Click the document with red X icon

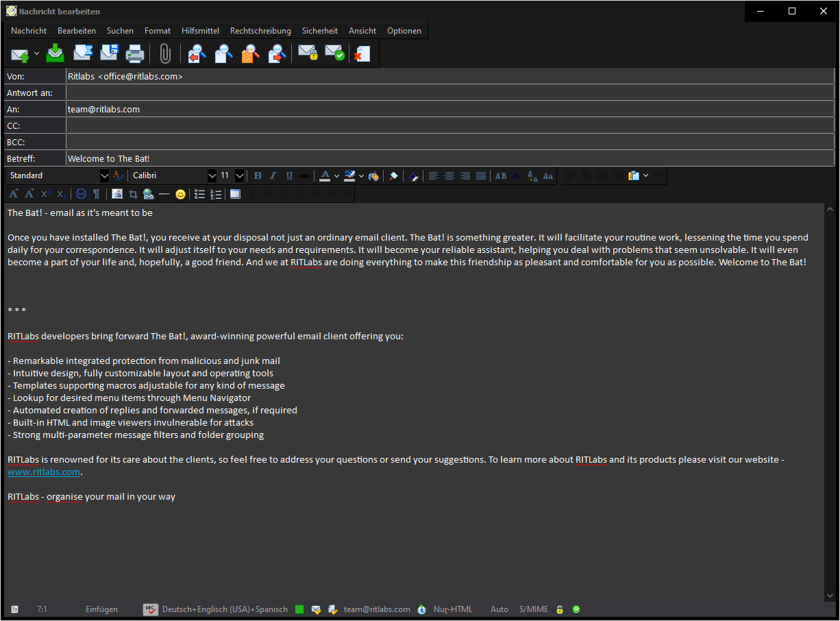pyautogui.click(x=362, y=53)
